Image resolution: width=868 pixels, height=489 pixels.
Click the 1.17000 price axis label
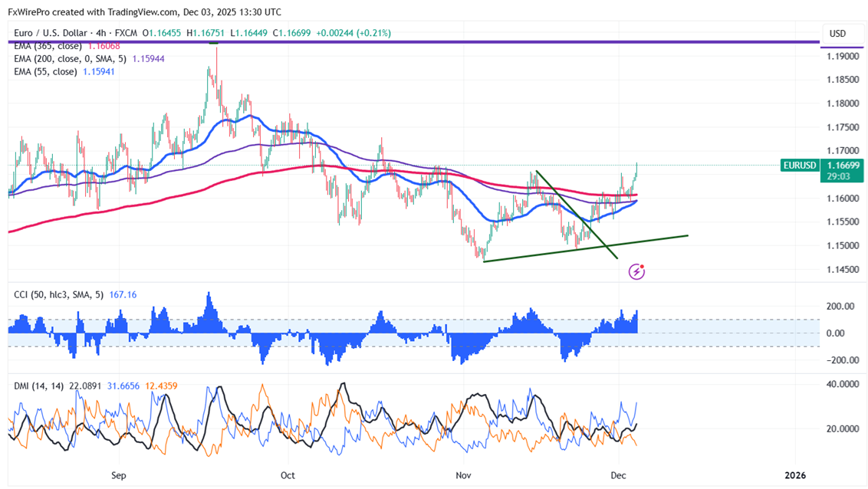(x=843, y=150)
